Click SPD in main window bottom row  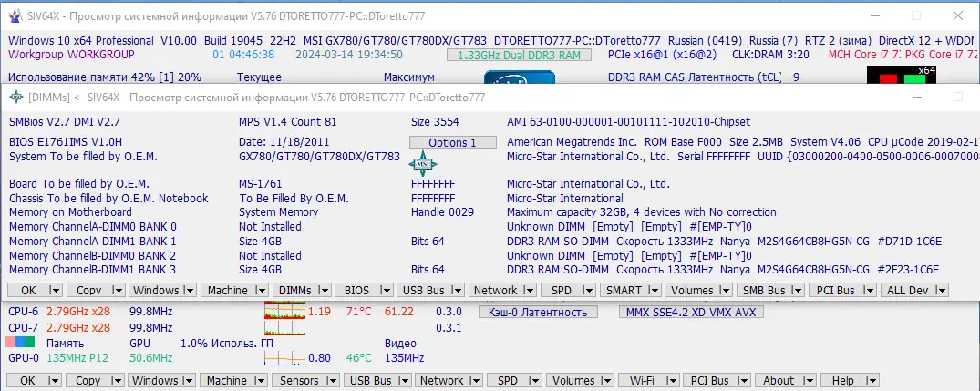tap(507, 380)
